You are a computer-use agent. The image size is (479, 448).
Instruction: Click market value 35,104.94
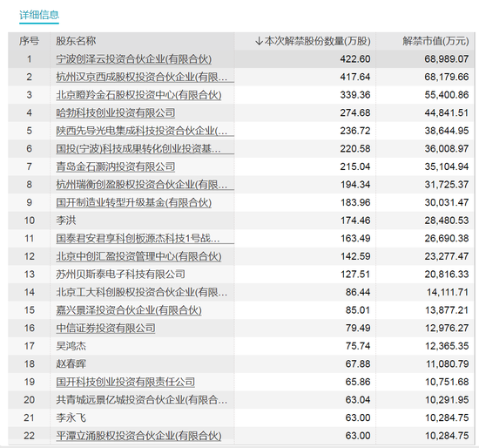tap(447, 166)
